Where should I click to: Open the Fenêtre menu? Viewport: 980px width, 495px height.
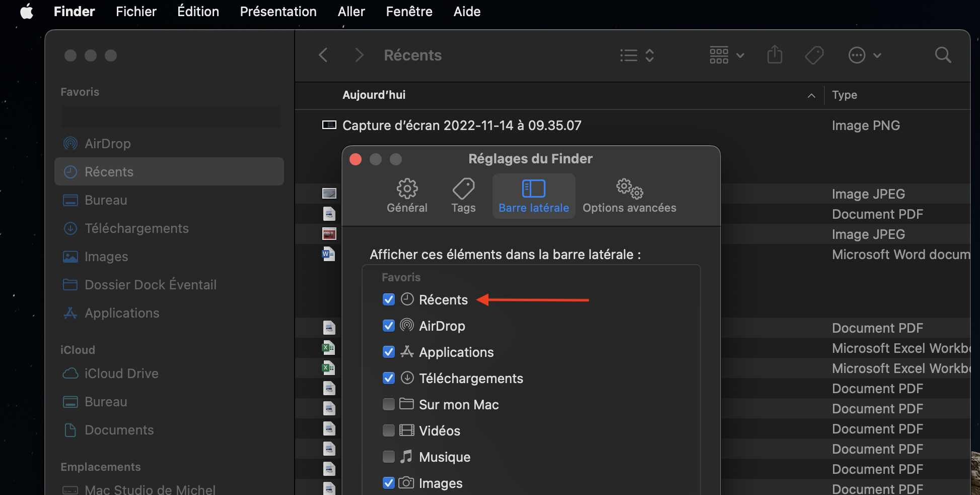coord(409,11)
